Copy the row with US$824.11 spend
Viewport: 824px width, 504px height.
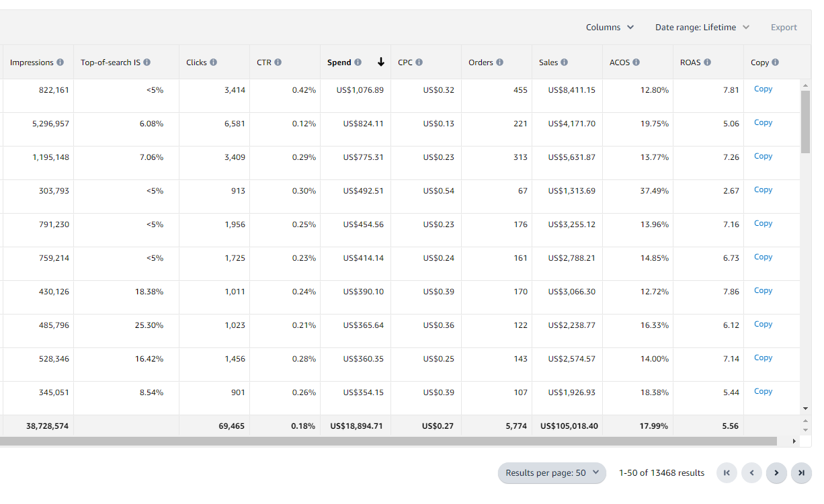click(x=763, y=123)
